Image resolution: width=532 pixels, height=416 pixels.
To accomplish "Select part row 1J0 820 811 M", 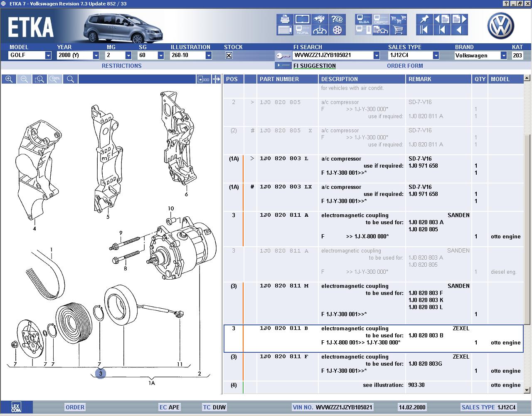I will pos(373,303).
